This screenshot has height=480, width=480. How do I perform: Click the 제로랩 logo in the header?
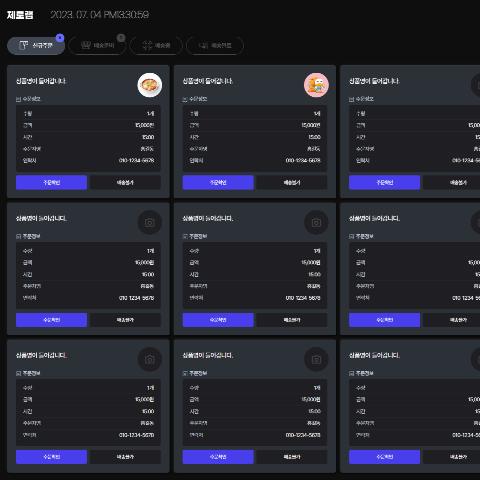(x=20, y=15)
